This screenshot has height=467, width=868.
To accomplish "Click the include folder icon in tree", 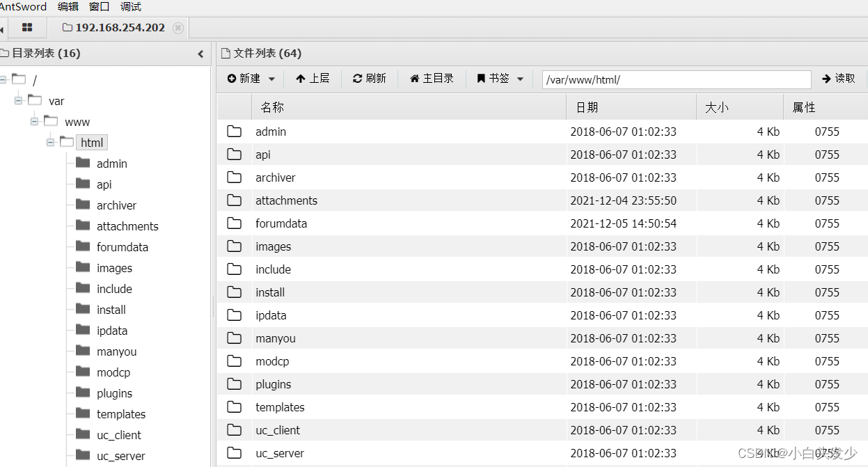I will 83,288.
